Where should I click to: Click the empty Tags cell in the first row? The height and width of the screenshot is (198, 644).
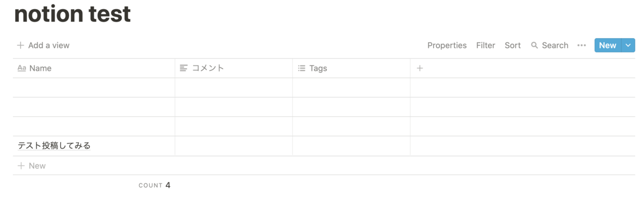[352, 87]
